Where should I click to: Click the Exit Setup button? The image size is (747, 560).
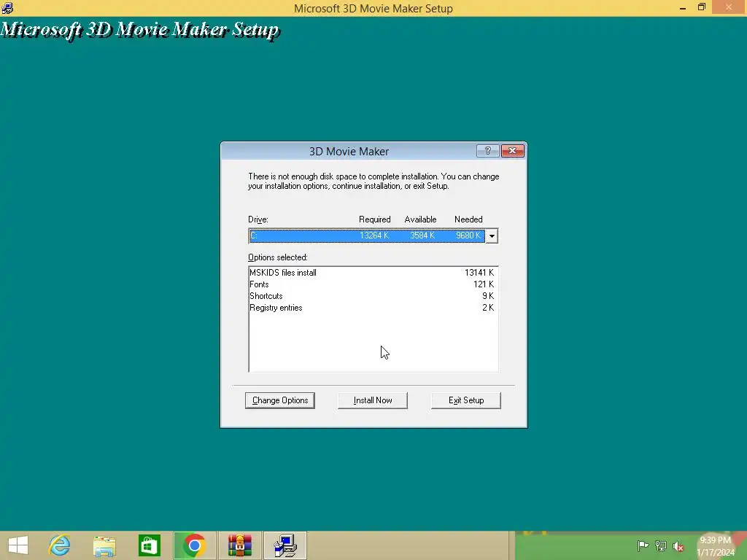[x=466, y=400]
